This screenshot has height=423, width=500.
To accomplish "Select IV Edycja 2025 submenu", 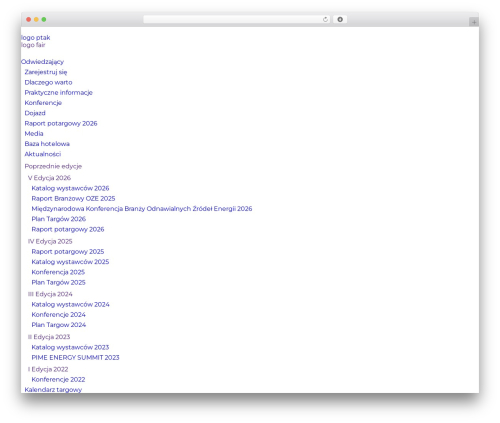I will [50, 241].
